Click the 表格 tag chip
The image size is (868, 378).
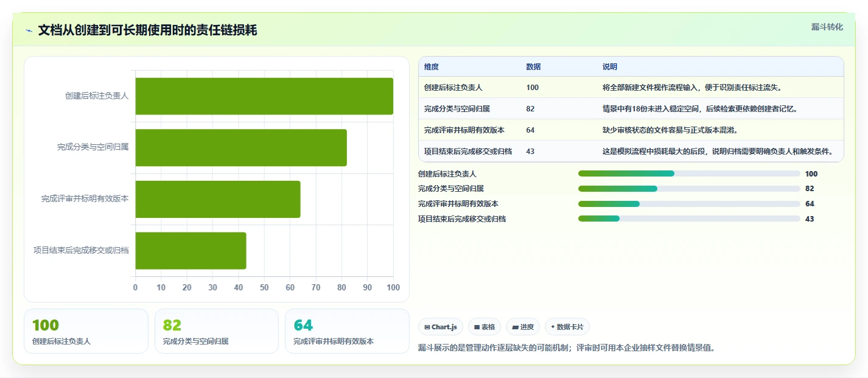click(x=485, y=327)
